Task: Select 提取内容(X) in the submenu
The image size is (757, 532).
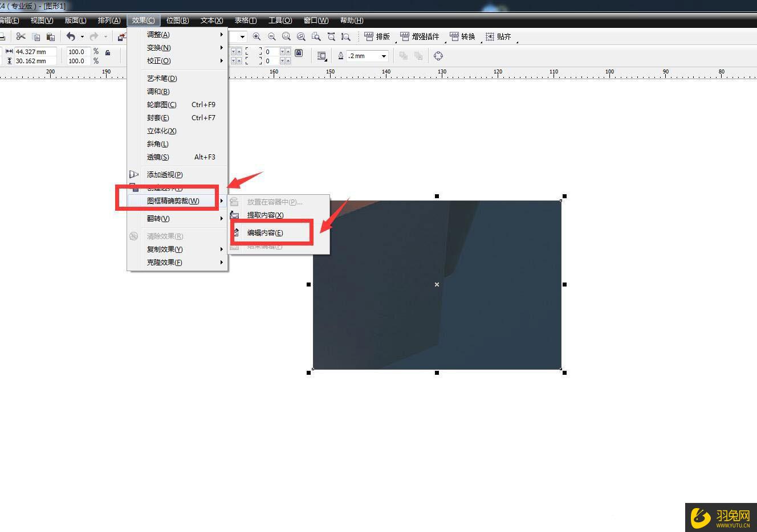Action: [265, 215]
